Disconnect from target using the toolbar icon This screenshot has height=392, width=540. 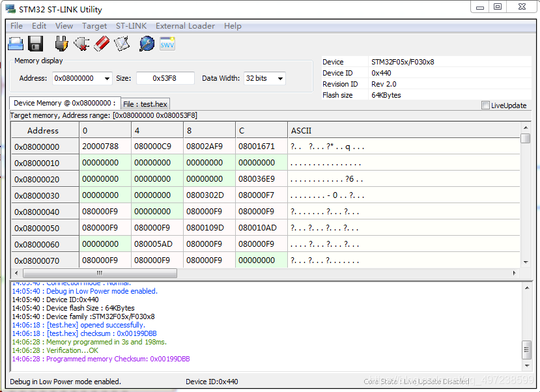81,44
